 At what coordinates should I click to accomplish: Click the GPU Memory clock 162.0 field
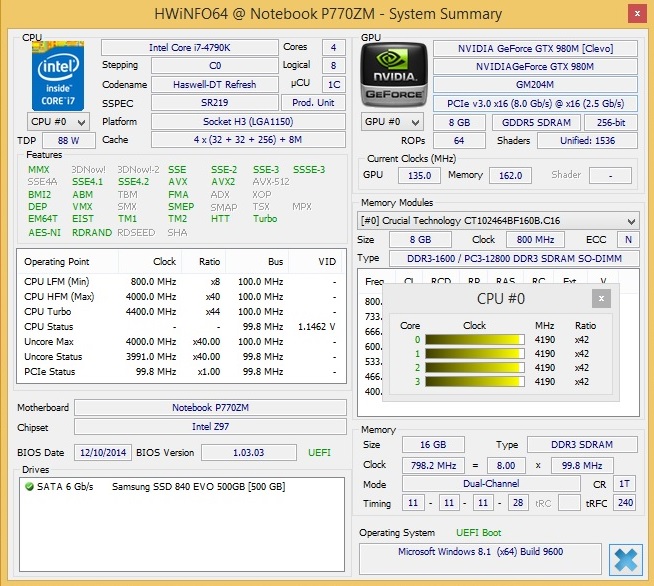coord(511,175)
